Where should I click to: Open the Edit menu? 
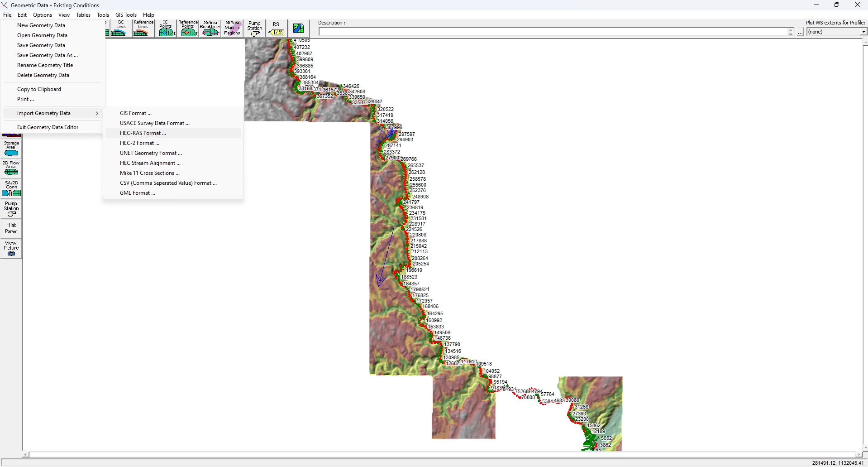[22, 15]
